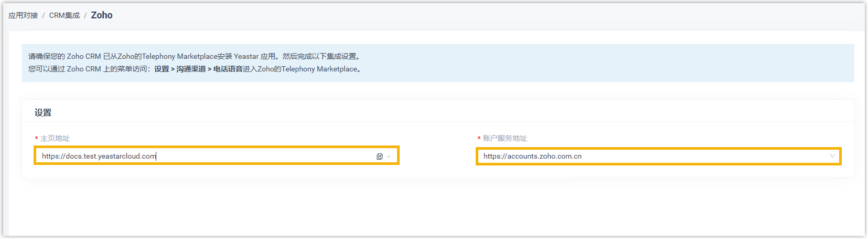
Task: Click the copy icon in the 主页地址 field
Action: coord(380,157)
